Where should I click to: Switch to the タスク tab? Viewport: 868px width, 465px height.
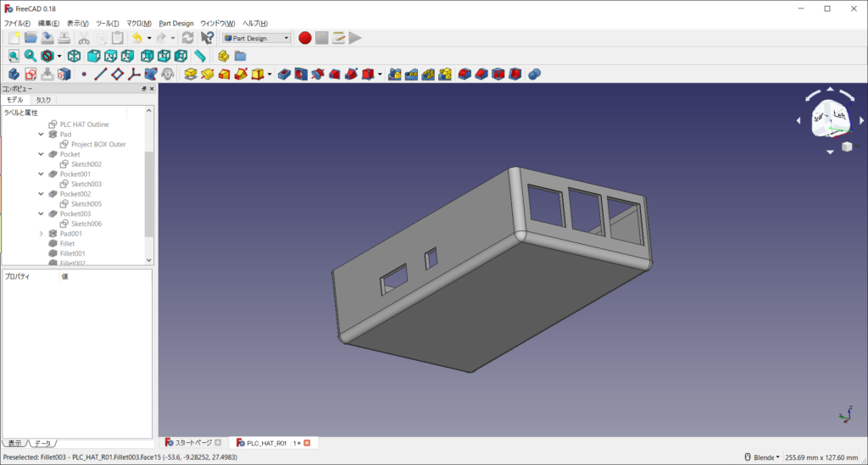[x=43, y=100]
